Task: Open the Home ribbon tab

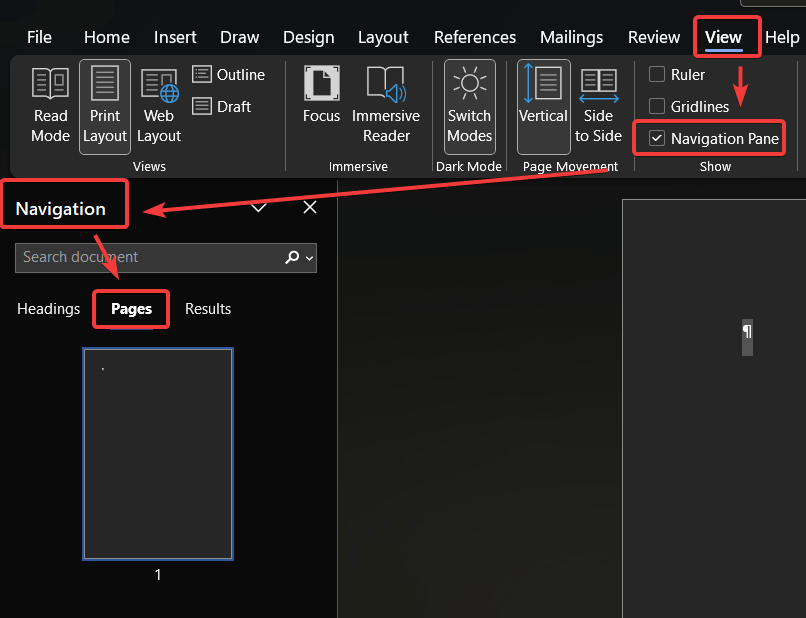Action: [x=107, y=37]
